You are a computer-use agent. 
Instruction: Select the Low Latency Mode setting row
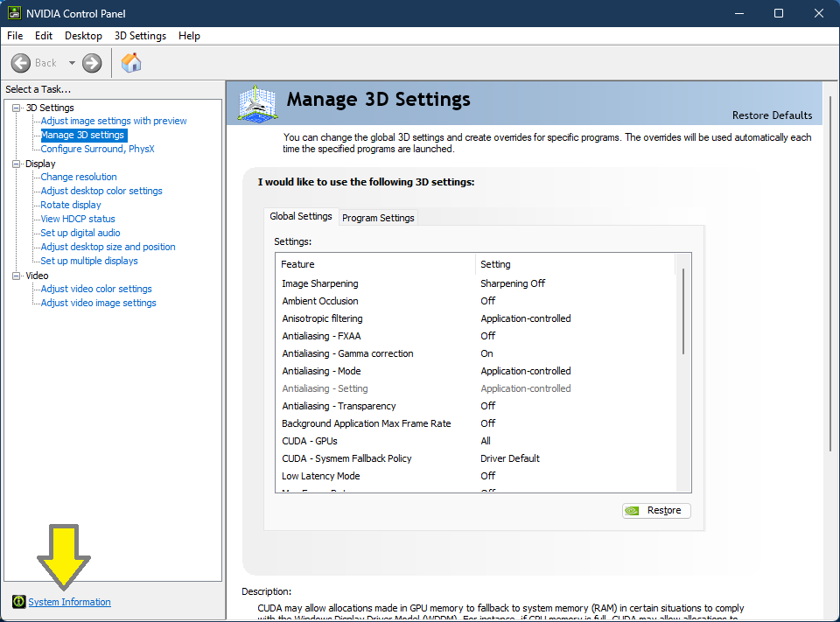321,476
